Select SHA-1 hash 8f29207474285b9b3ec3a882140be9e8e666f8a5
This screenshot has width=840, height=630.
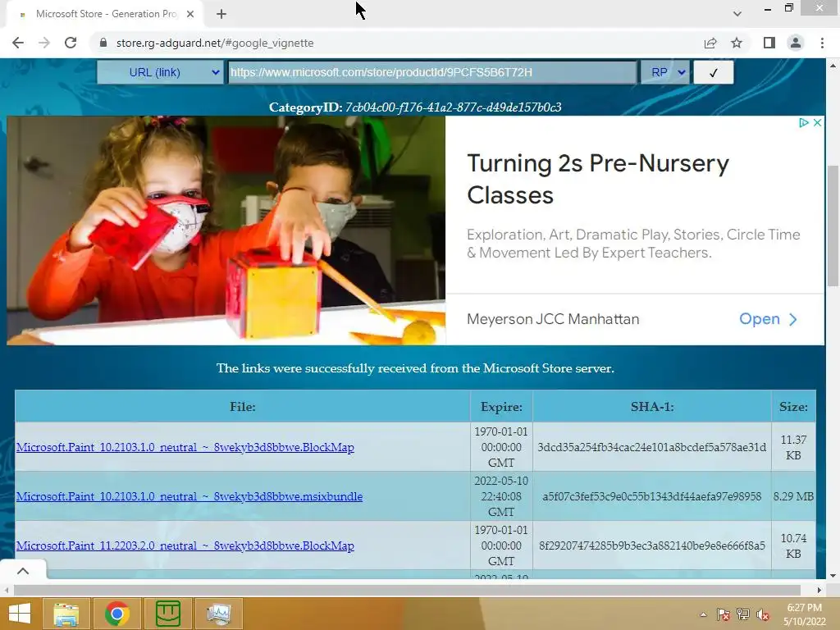(x=652, y=546)
